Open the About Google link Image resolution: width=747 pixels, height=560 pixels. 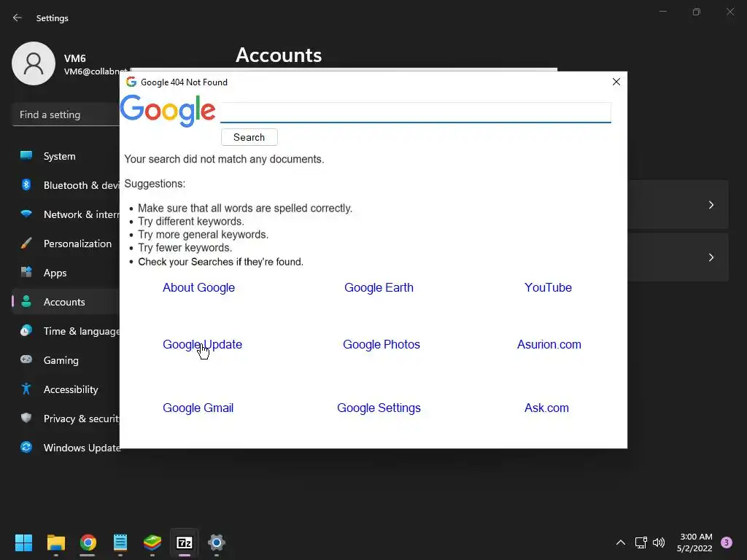pos(198,287)
